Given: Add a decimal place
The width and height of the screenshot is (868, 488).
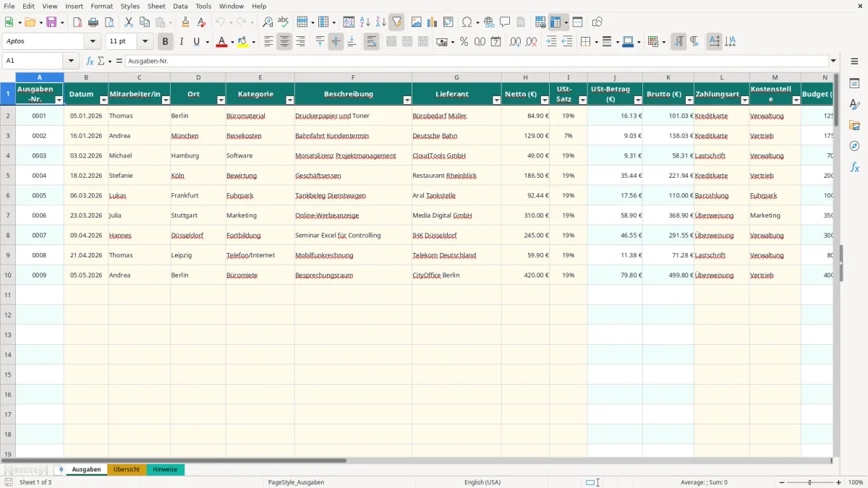Looking at the screenshot, I should tap(516, 42).
